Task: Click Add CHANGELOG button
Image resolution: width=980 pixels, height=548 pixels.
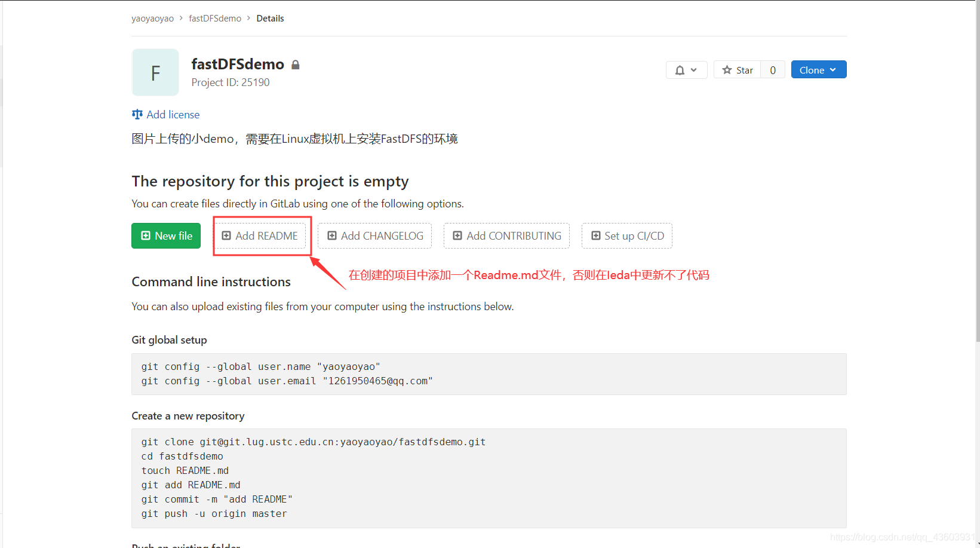Action: (375, 235)
